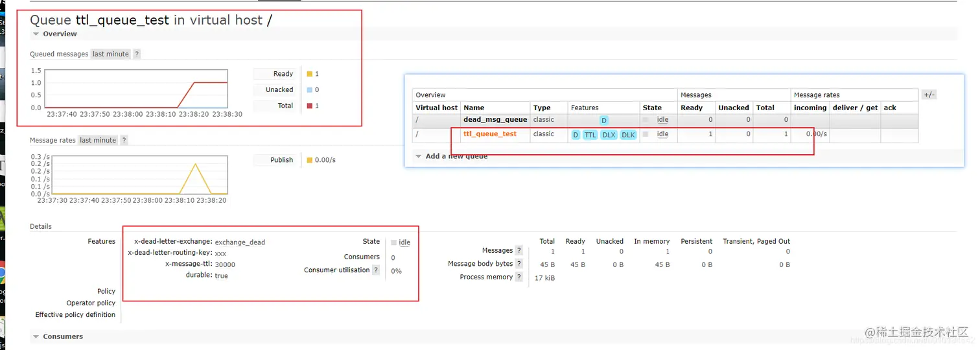The width and height of the screenshot is (980, 350).
Task: Click the help icon next to Message body bytes
Action: click(519, 263)
